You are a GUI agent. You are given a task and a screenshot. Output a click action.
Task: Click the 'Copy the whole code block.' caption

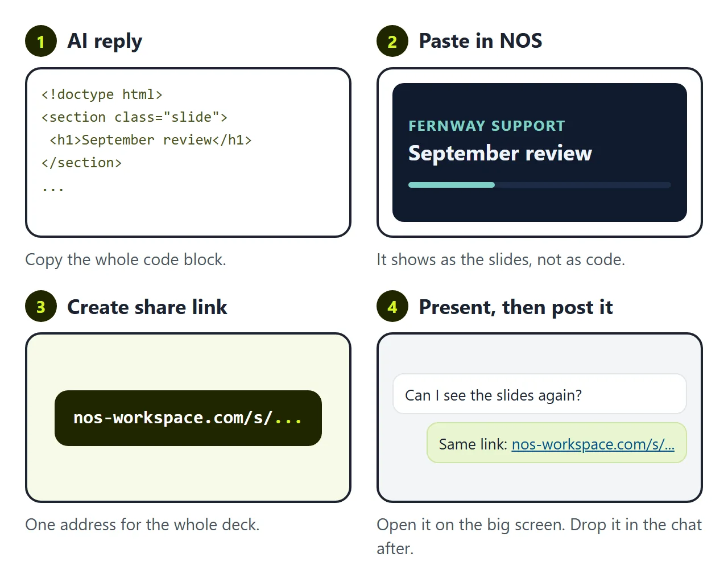[x=126, y=259]
